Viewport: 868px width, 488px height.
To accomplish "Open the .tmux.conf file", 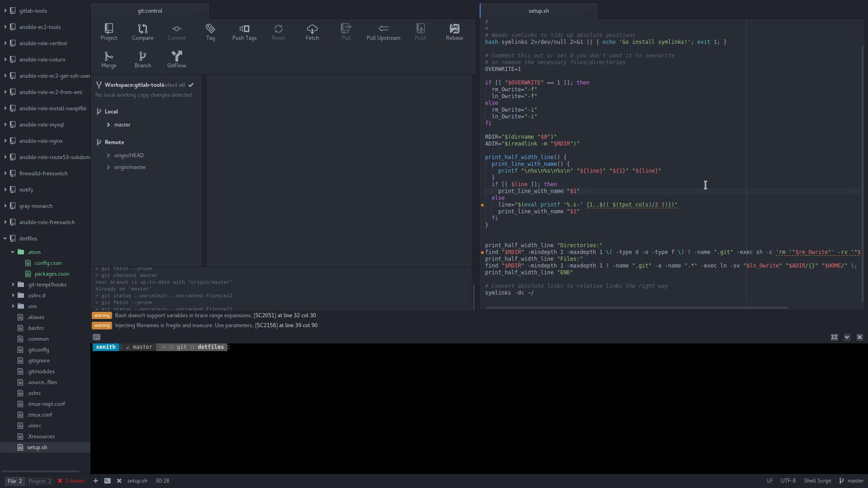I will coord(39,415).
